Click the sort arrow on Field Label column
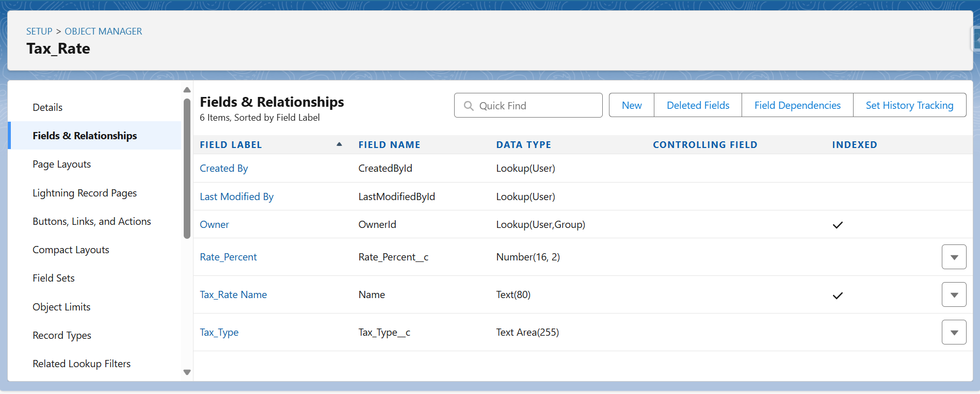This screenshot has height=394, width=980. [339, 144]
